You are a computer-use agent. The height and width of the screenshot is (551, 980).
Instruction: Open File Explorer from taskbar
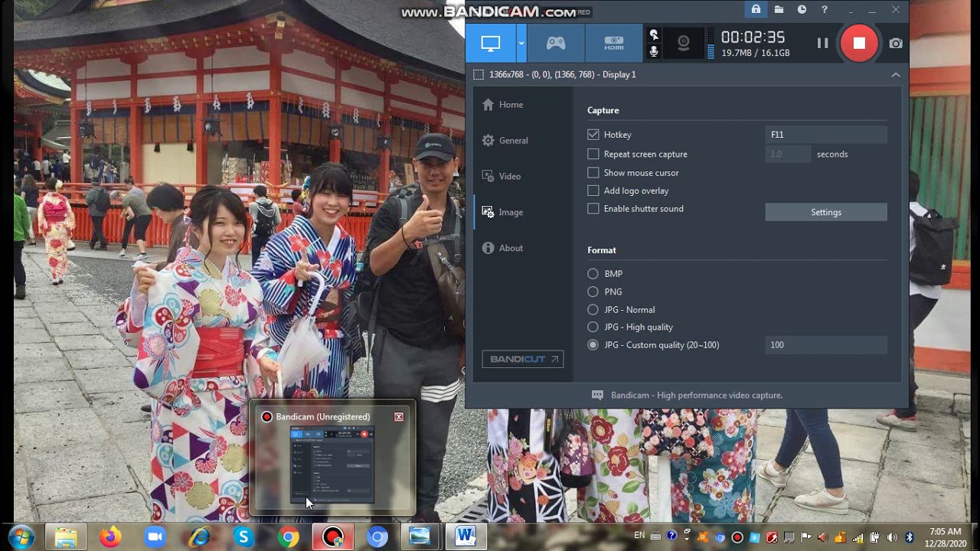[x=66, y=537]
